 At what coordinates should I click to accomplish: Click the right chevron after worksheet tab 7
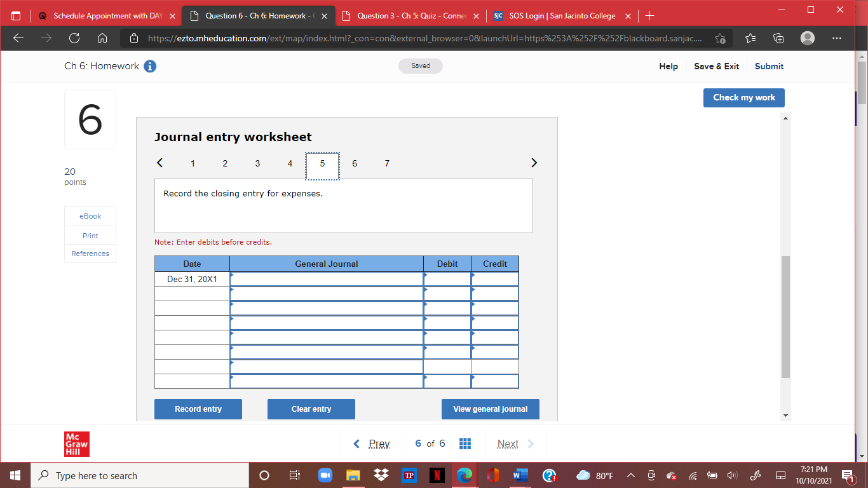534,163
